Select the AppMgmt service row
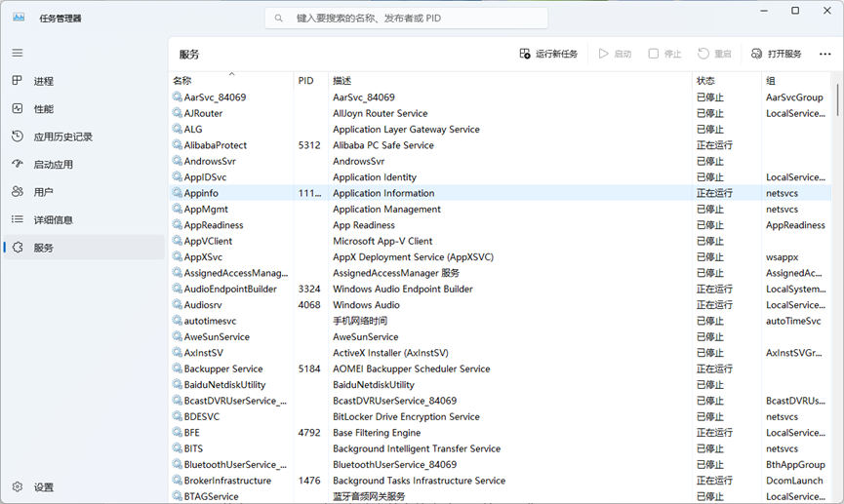 tap(500, 209)
